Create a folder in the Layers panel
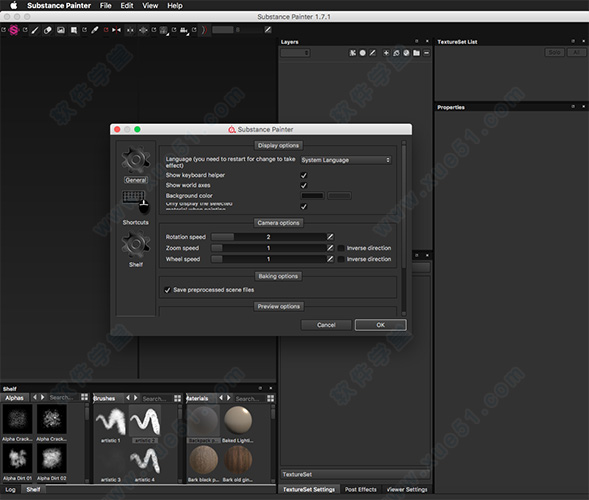This screenshot has width=589, height=500. (417, 53)
